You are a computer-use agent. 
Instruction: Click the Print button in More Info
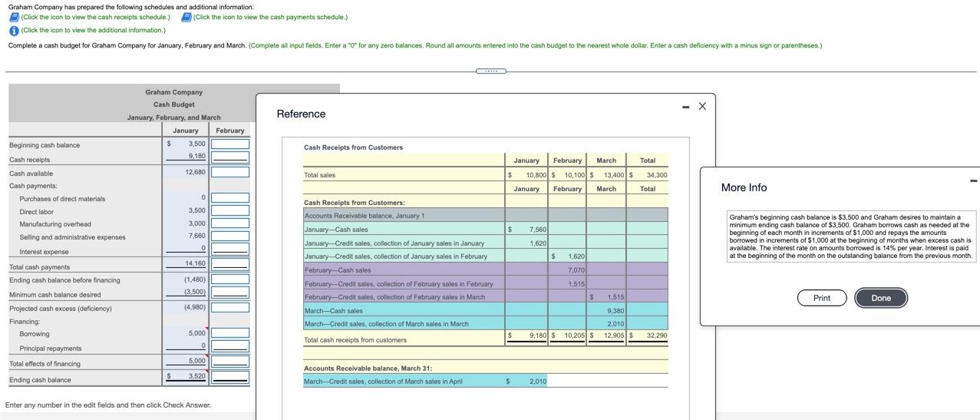[822, 298]
